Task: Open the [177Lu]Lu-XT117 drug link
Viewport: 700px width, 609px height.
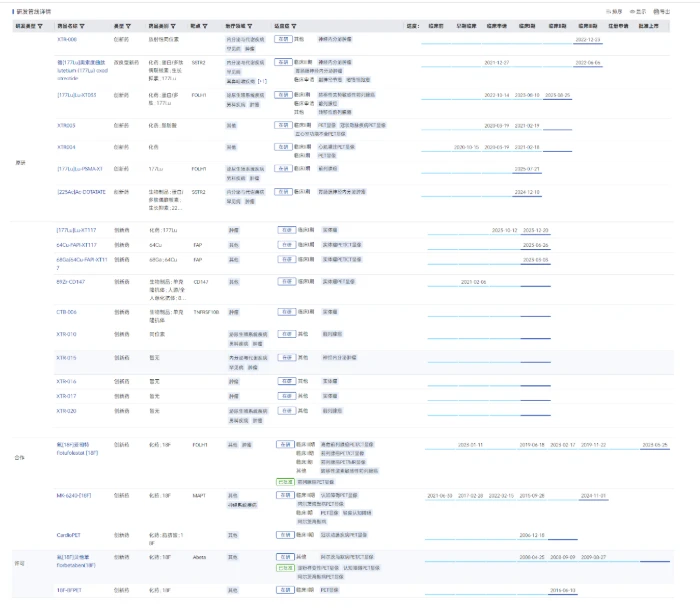Action: 76,230
